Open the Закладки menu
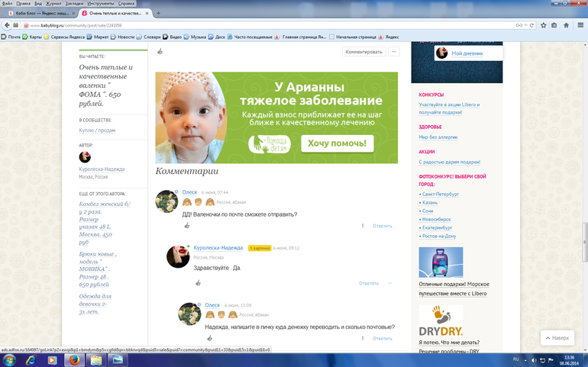 [x=74, y=3]
